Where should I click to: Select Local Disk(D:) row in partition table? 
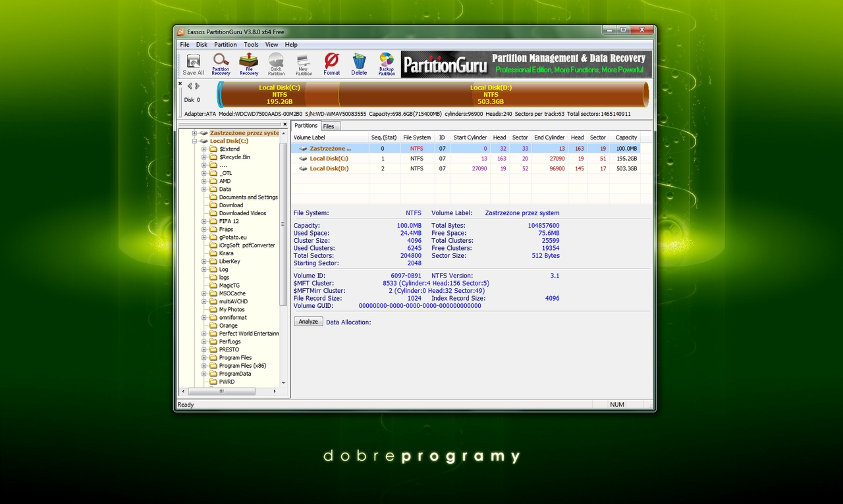pyautogui.click(x=329, y=168)
